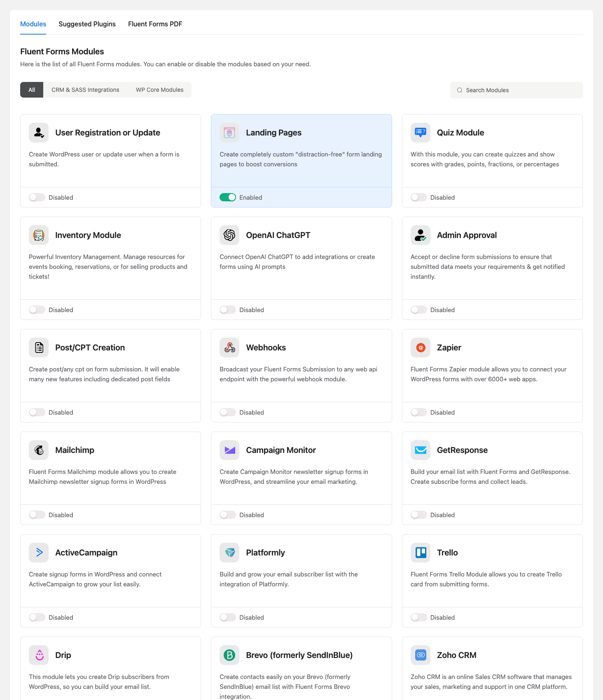This screenshot has height=700, width=603.
Task: Click the Campaign Monitor purple icon
Action: tap(229, 450)
